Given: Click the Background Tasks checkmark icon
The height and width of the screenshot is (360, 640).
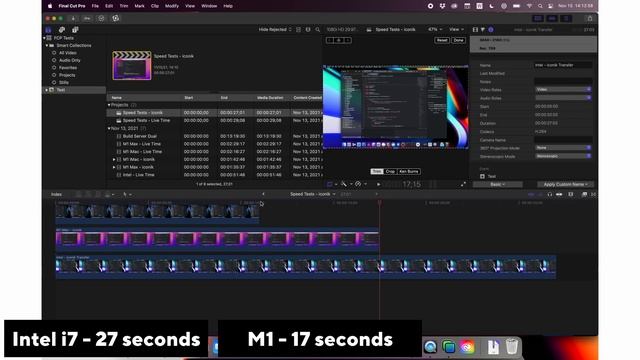Looking at the screenshot, I should [101, 18].
